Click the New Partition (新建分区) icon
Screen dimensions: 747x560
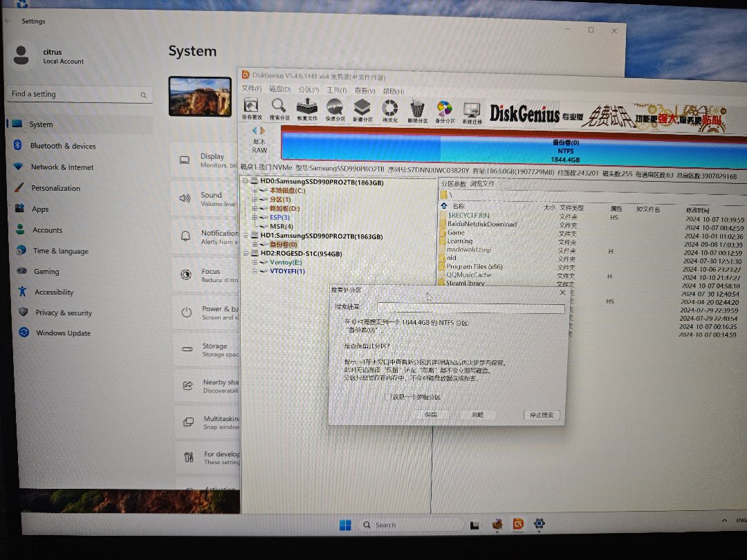point(362,109)
